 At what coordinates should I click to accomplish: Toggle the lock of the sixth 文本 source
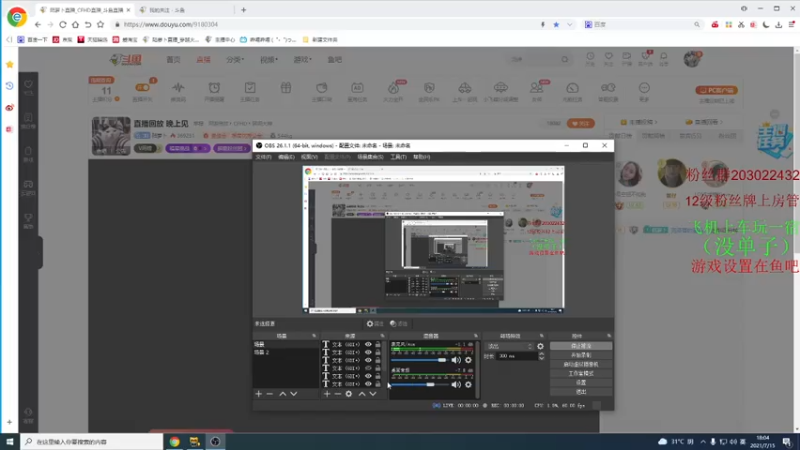[x=378, y=384]
